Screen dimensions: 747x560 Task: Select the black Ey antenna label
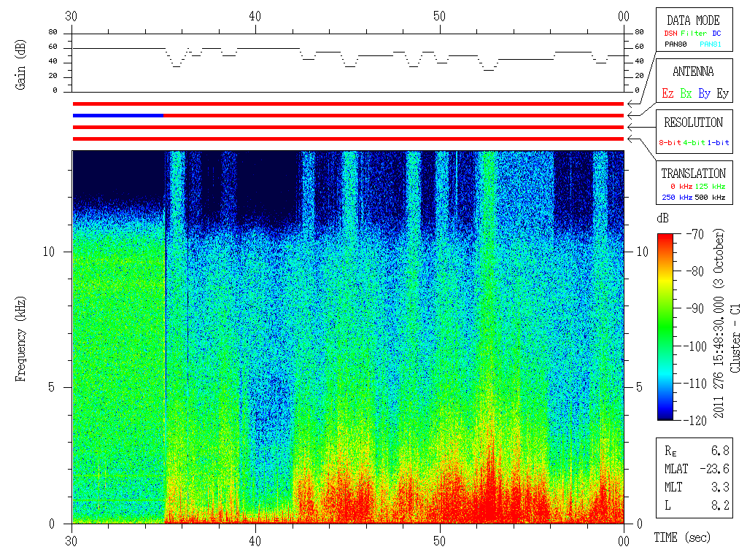723,93
